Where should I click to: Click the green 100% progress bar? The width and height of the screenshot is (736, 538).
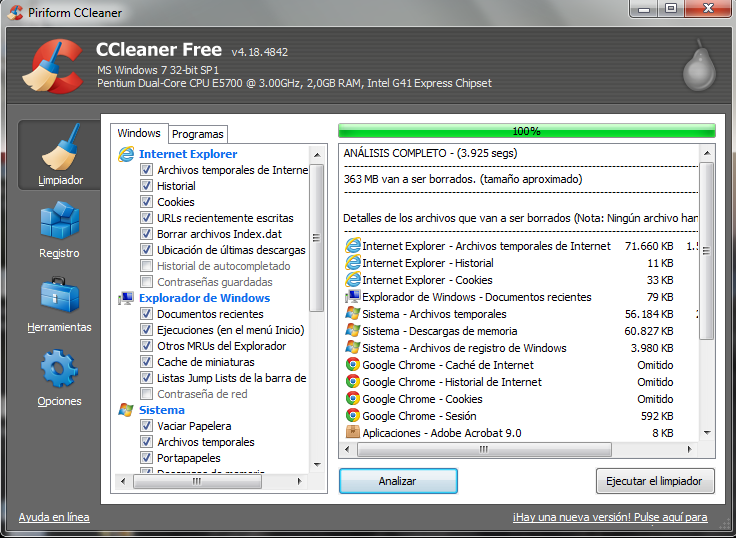point(526,131)
